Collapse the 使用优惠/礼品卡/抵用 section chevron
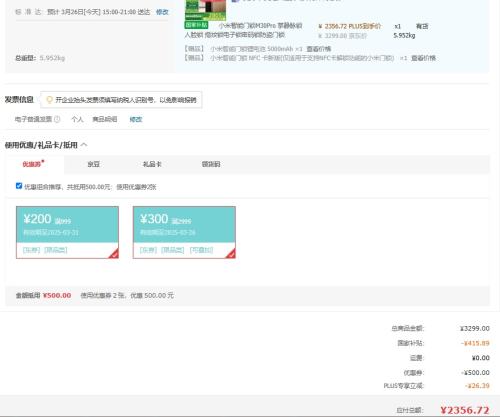 coord(84,145)
